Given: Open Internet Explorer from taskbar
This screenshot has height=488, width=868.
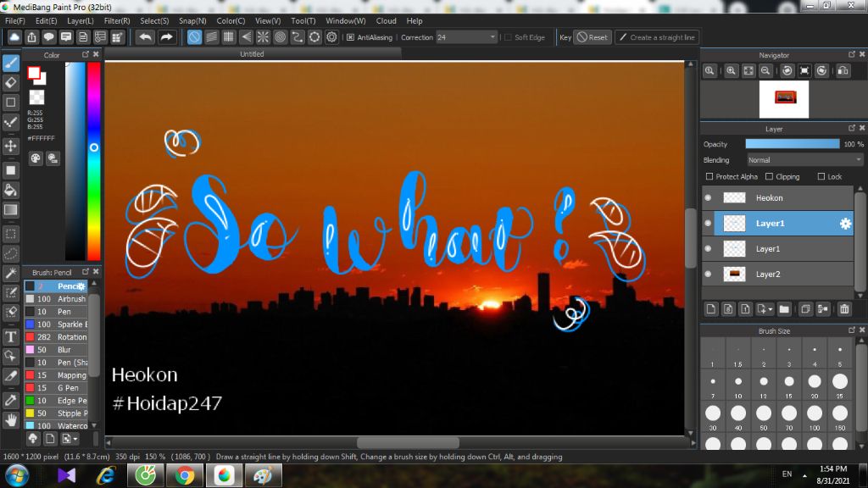Looking at the screenshot, I should [x=106, y=476].
